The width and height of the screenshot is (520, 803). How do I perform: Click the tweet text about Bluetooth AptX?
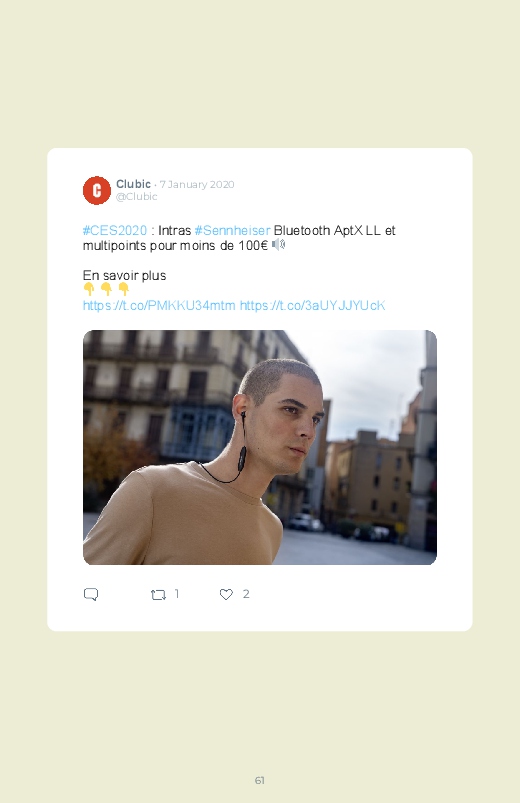239,238
